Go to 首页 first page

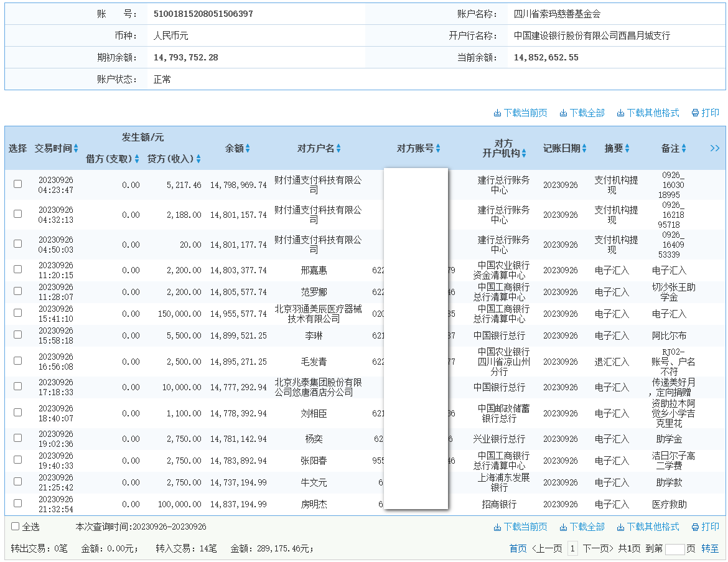click(x=518, y=548)
